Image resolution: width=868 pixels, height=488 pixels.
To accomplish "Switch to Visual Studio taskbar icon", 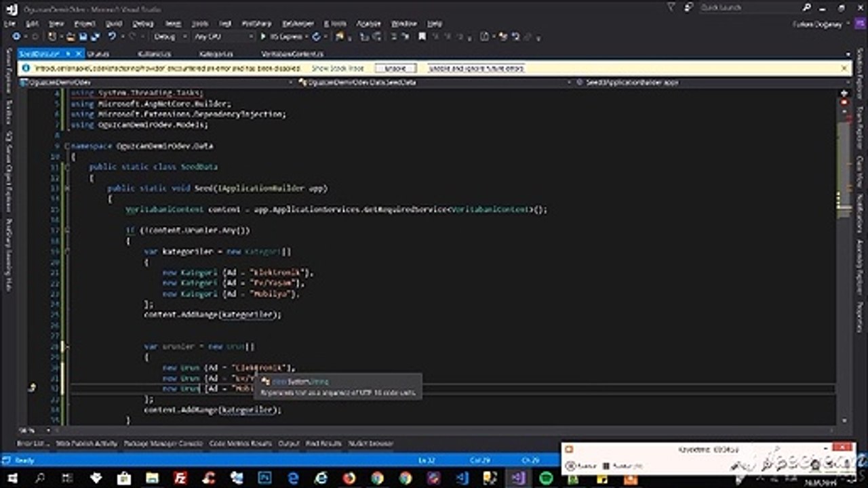I will pos(518,479).
